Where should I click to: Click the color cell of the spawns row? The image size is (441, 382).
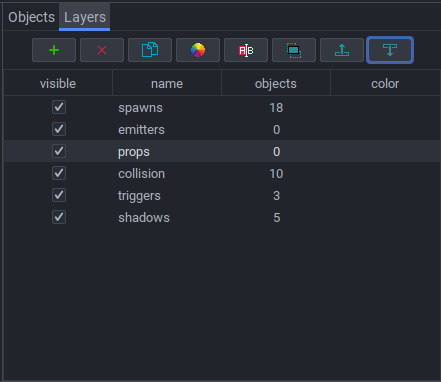pos(385,107)
